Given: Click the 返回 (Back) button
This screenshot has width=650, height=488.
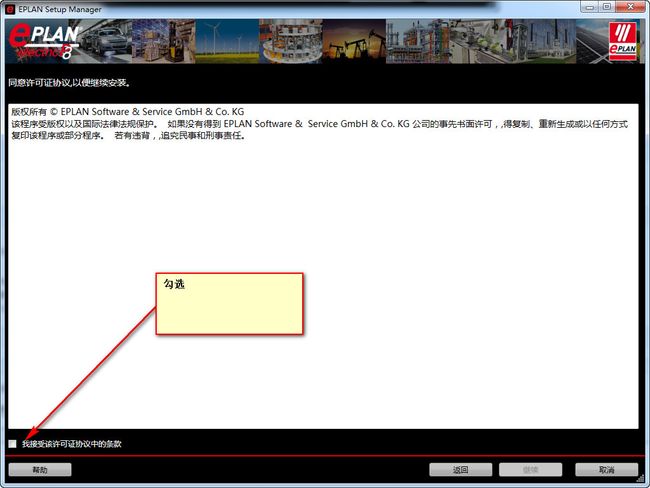Looking at the screenshot, I should [461, 470].
